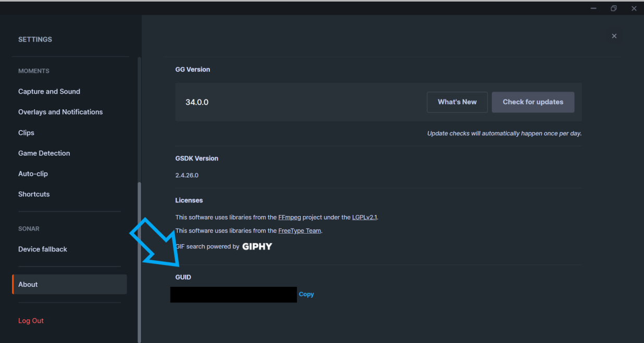Click the SETTINGS title
Viewport: 644px width, 343px height.
tap(35, 40)
